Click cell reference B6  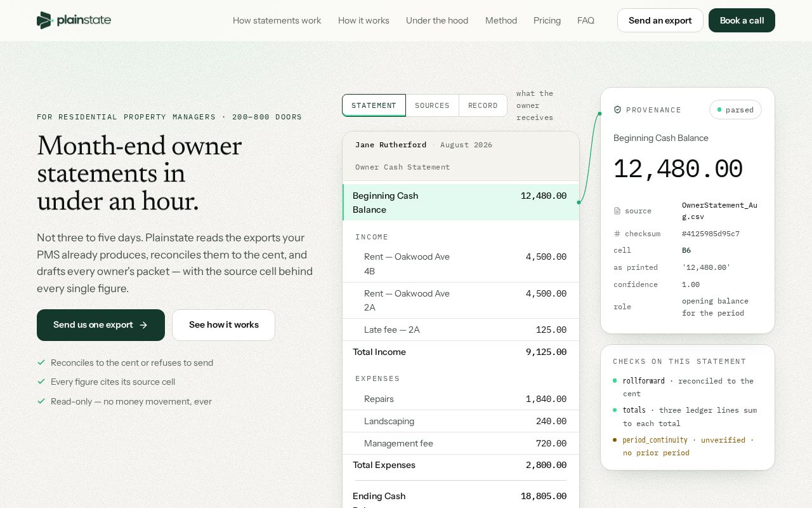(686, 250)
